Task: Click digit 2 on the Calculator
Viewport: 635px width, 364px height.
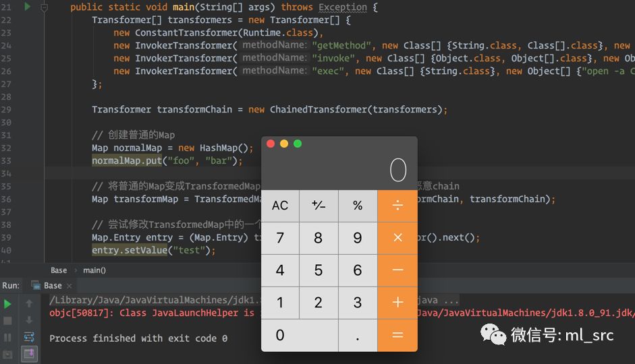Action: pyautogui.click(x=319, y=303)
